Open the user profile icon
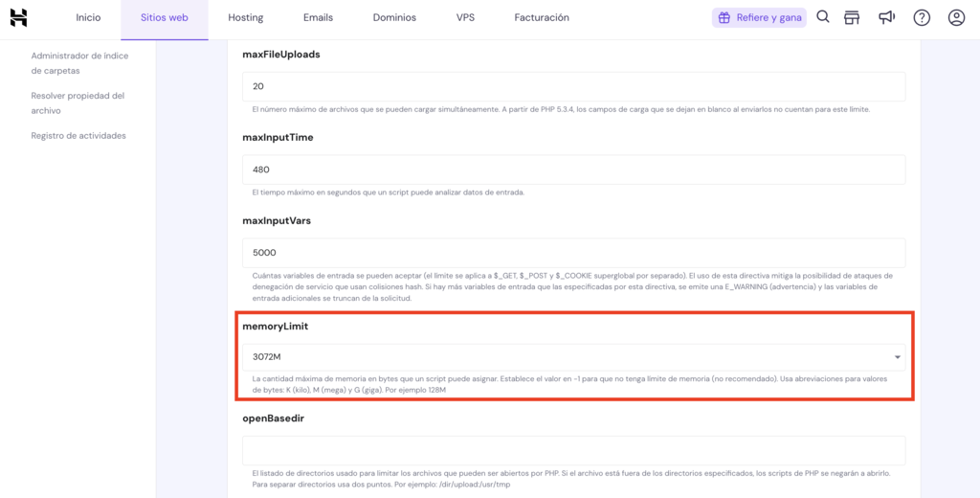 point(956,17)
